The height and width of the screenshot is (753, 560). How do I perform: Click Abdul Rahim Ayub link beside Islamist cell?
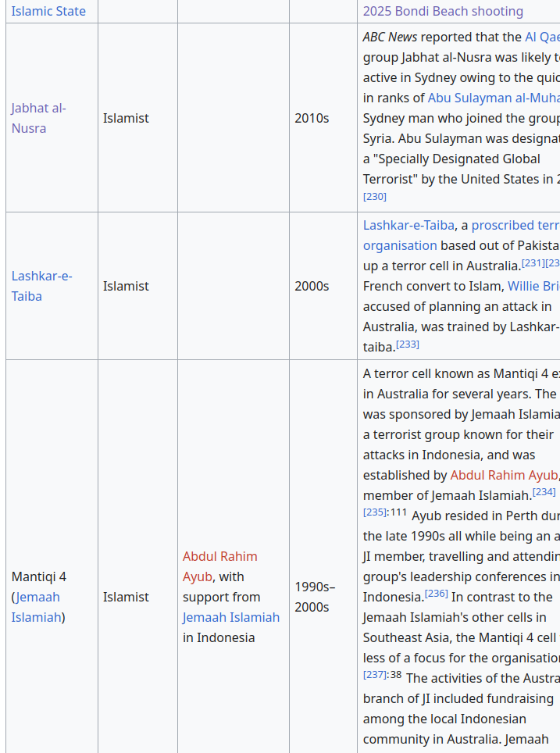point(219,556)
